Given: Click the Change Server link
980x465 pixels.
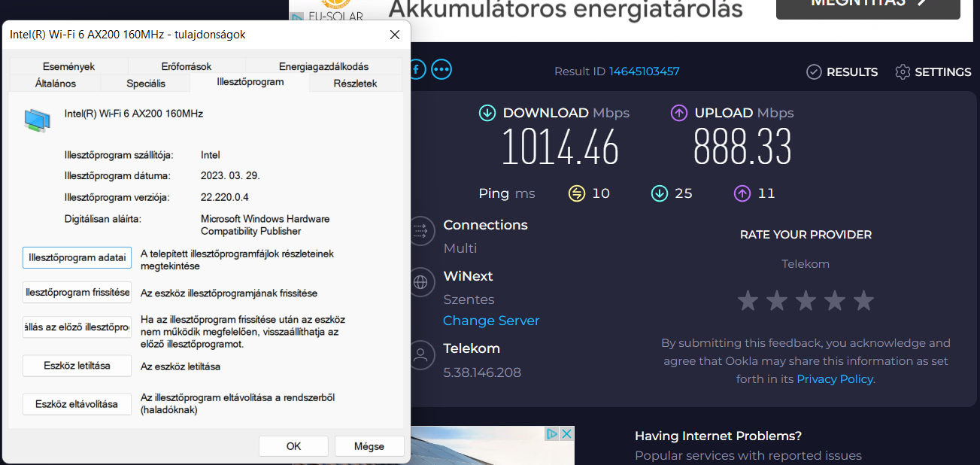Looking at the screenshot, I should pos(491,321).
